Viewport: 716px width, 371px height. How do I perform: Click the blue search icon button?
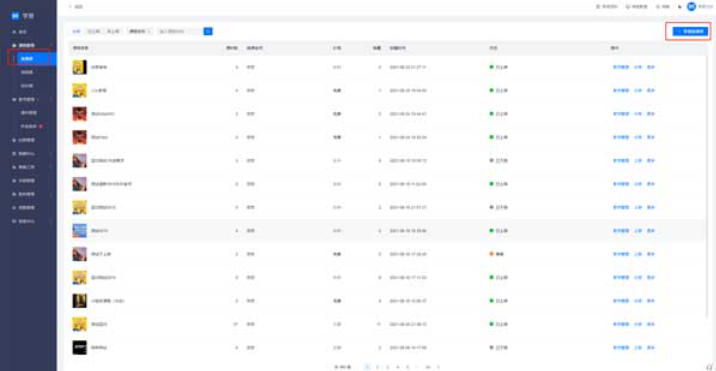point(208,31)
